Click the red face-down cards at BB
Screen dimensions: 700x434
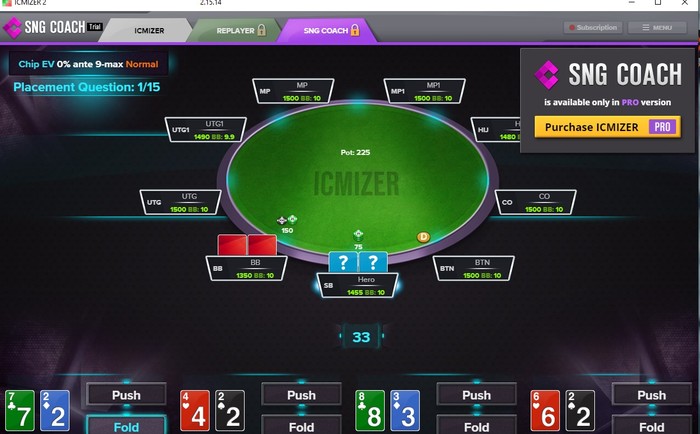coord(247,245)
